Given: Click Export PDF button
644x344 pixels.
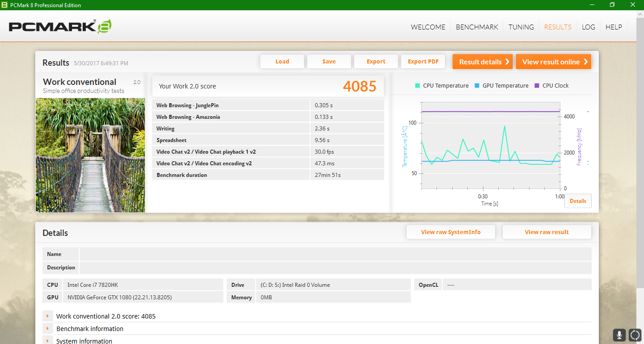Looking at the screenshot, I should click(x=423, y=62).
